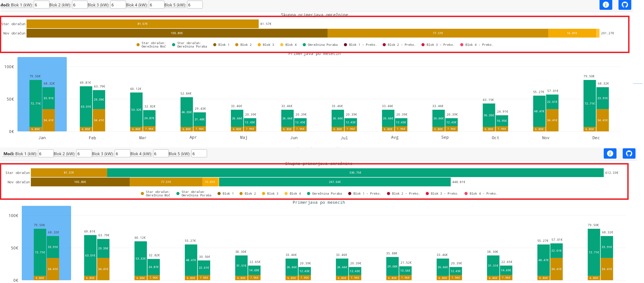Edit the Blok 2 (kW) field in upper toolbar
Screen dimensions: 644x283
[x=80, y=5]
